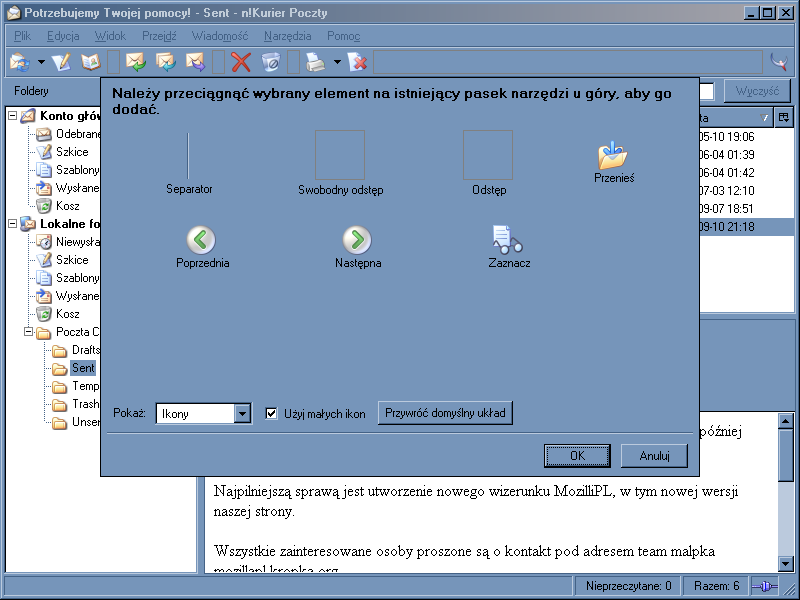Select the Drafts folder
Screen dimensions: 800x600
pyautogui.click(x=77, y=350)
